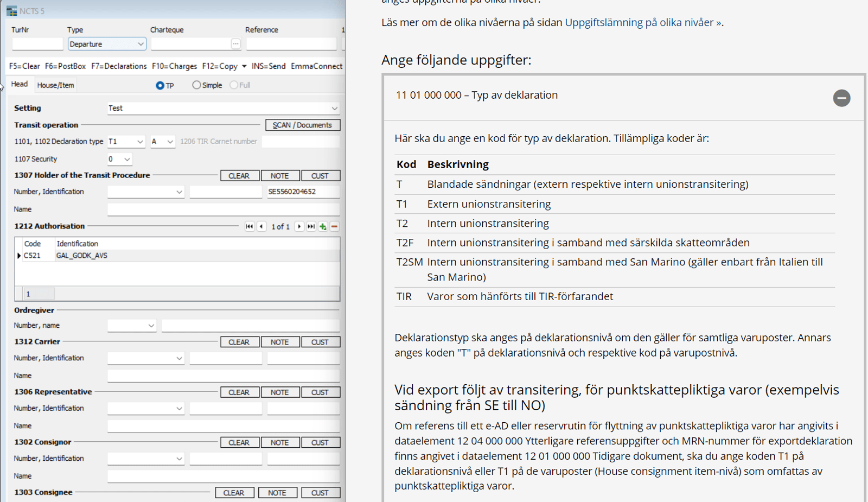Go to next Authorisation record
Screen dimensions: 868x502
pos(299,226)
